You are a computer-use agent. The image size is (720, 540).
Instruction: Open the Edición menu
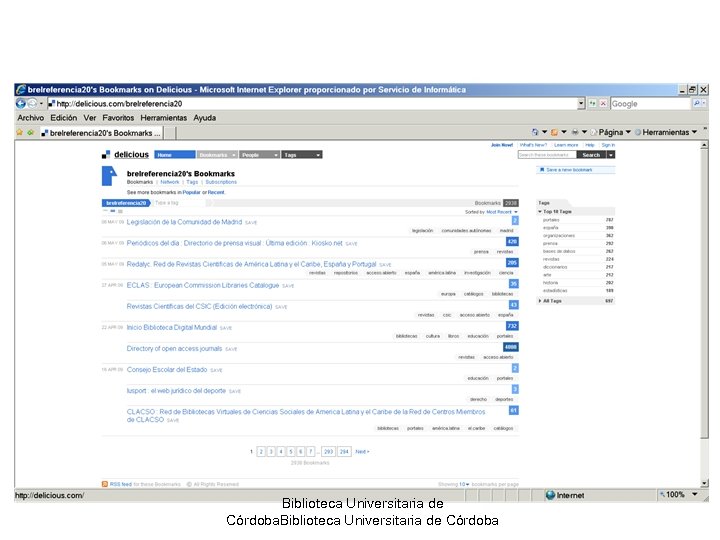[64, 118]
